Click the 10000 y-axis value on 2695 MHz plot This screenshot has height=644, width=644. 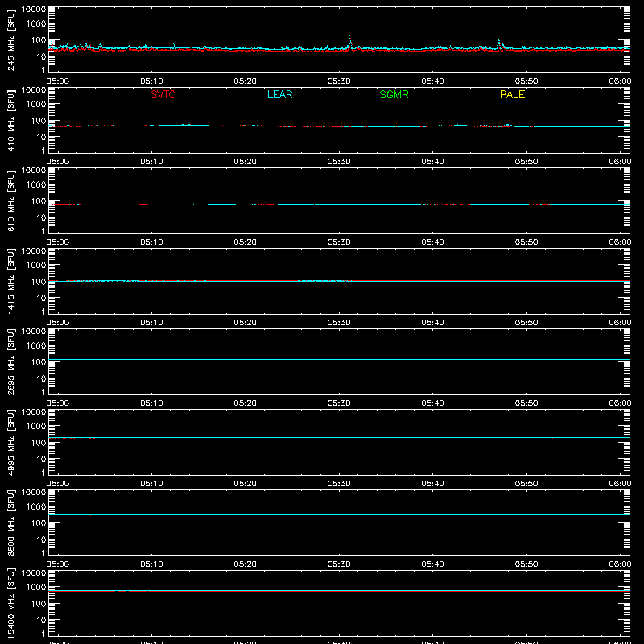pos(34,332)
